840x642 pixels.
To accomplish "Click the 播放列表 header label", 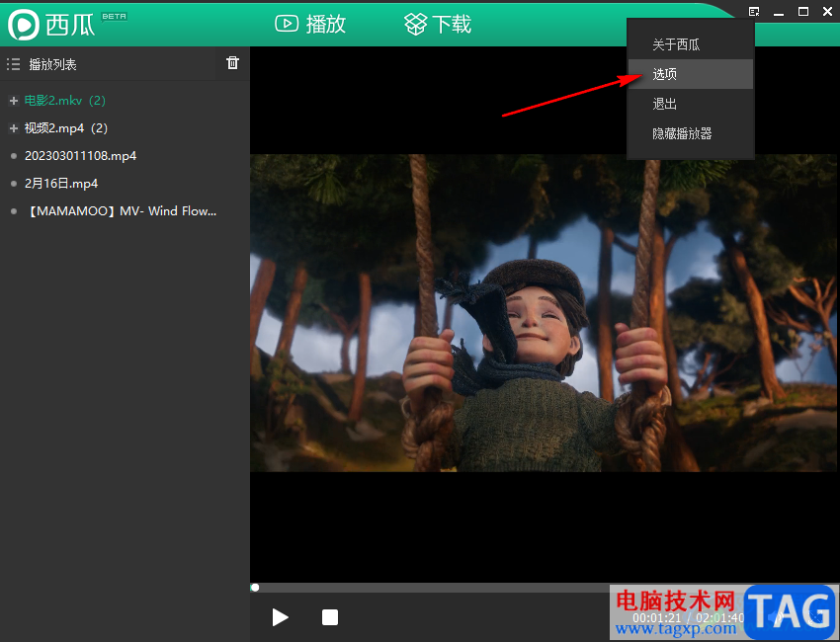I will coord(52,65).
